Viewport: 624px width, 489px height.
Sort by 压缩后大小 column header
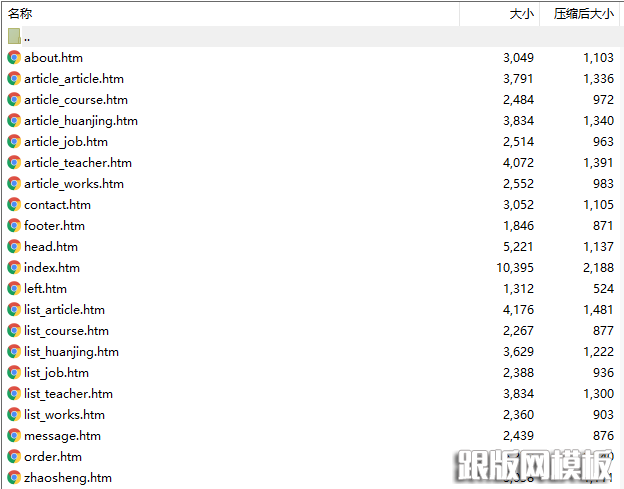(584, 14)
